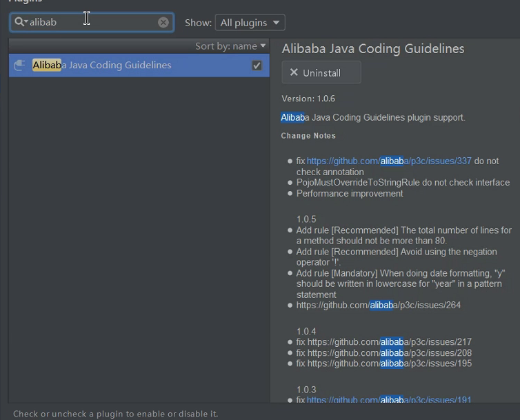Click the plugin title in details panel
This screenshot has width=520, height=420.
pos(372,49)
